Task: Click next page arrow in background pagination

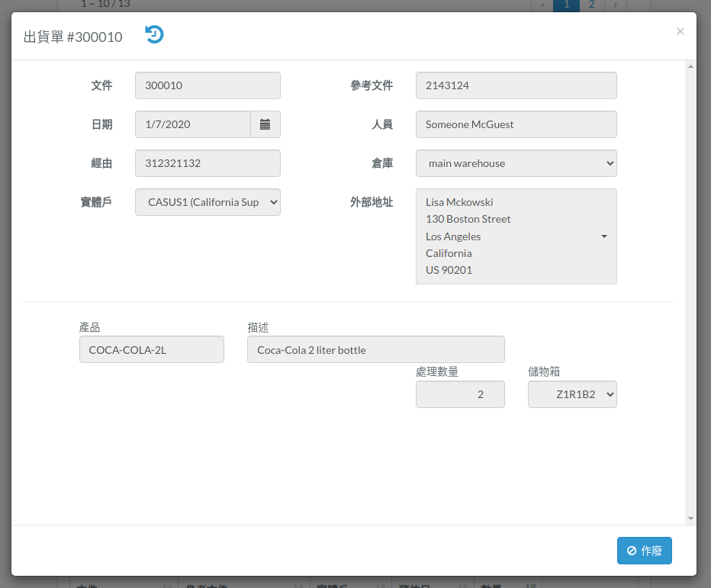Action: click(x=616, y=5)
